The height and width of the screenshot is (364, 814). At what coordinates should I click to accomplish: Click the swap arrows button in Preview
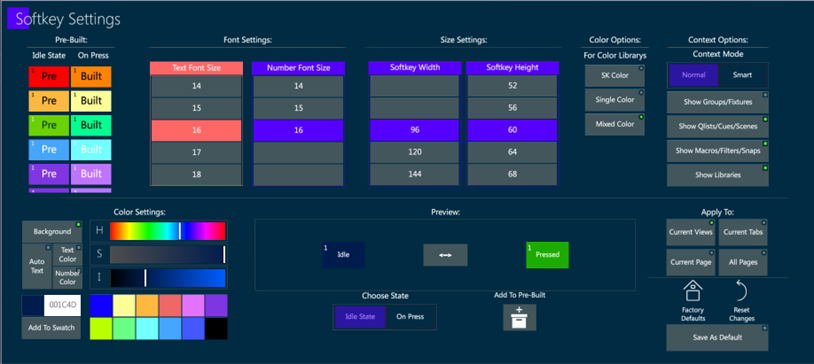tap(445, 255)
